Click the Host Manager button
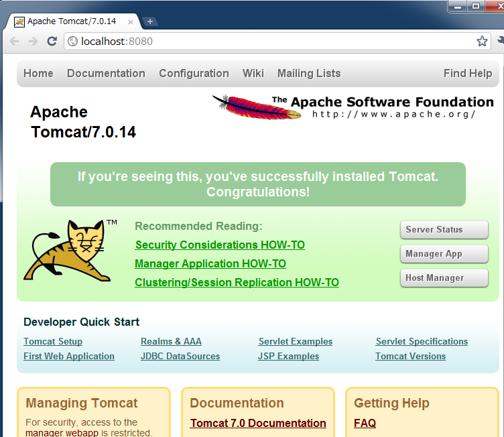The width and height of the screenshot is (504, 437). pyautogui.click(x=444, y=278)
